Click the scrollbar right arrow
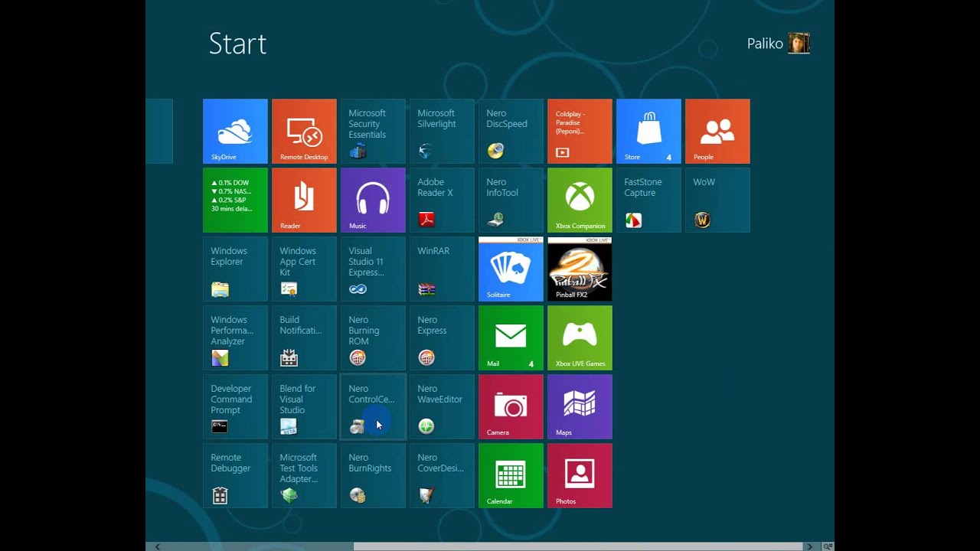Screen dimensions: 980x551 tap(809, 546)
